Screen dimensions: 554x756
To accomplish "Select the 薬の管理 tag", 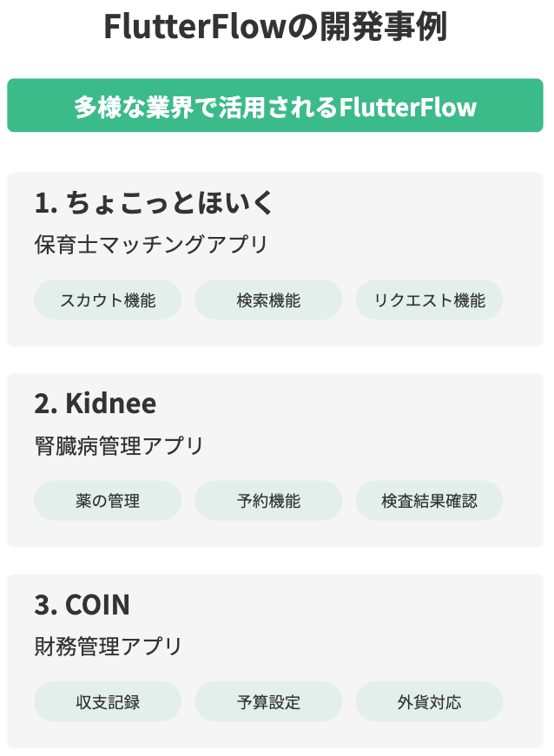I will [x=108, y=501].
